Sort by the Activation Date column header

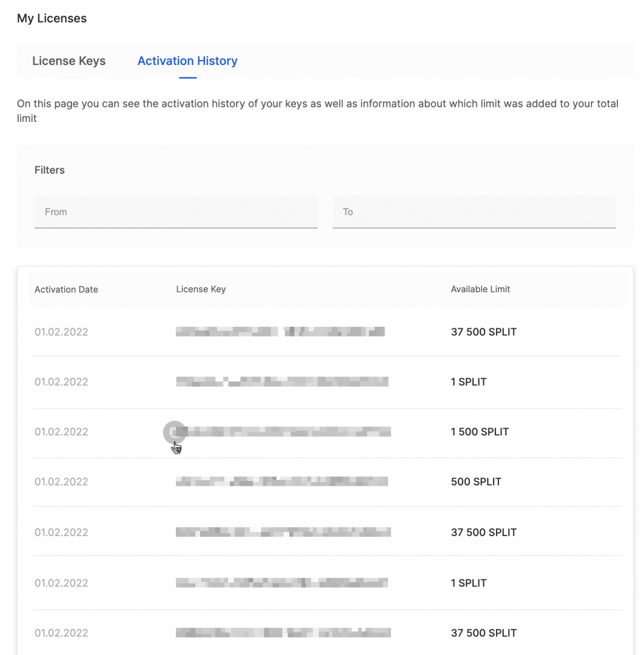[x=66, y=289]
